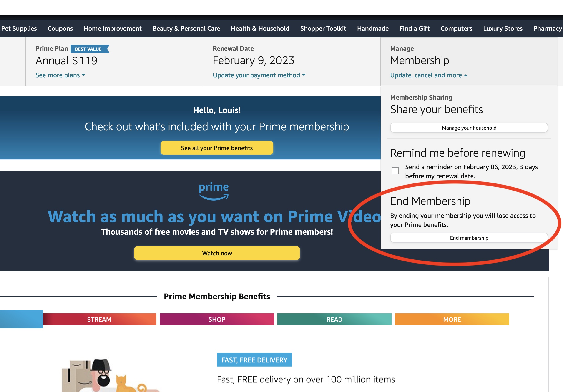This screenshot has height=392, width=563.
Task: Click the Pet Supplies navigation icon
Action: 19,29
